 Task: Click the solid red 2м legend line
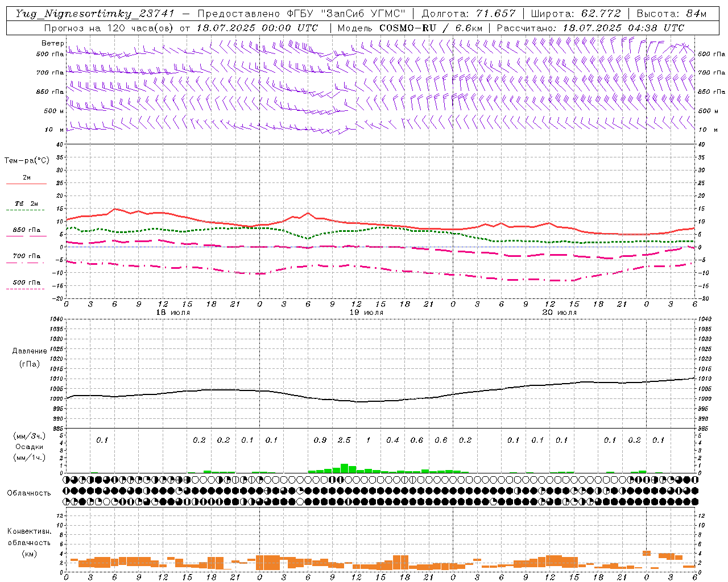click(26, 184)
